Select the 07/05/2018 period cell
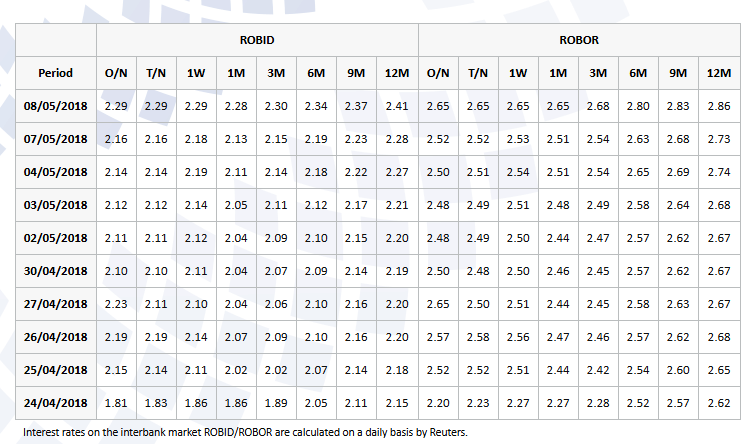The image size is (756, 444). [55, 139]
